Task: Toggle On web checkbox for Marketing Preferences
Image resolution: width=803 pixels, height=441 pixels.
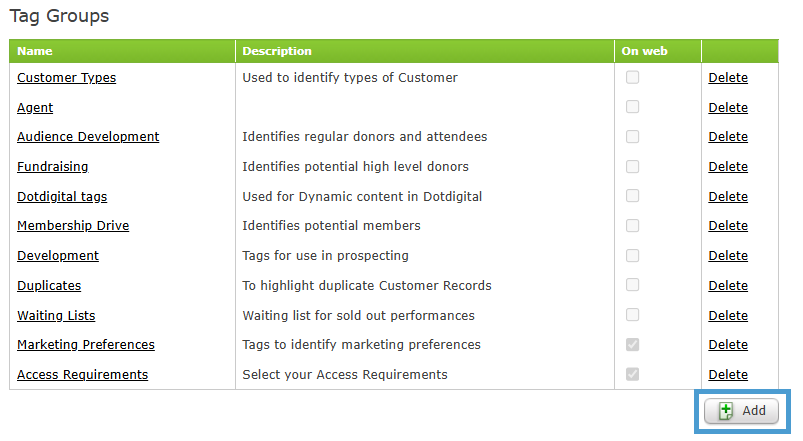Action: 632,345
